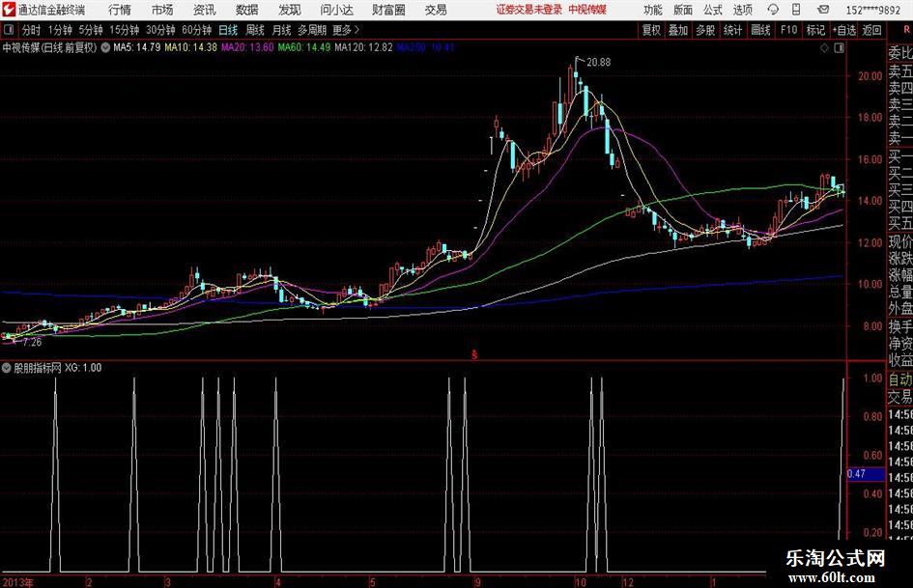Add stock via +自选 button
Viewport: 913px width, 588px height.
point(843,30)
